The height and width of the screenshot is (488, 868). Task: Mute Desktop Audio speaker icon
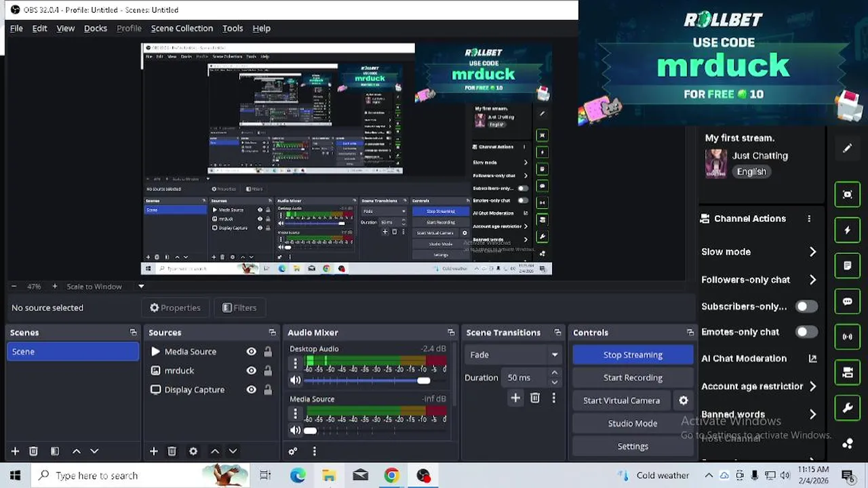coord(295,380)
